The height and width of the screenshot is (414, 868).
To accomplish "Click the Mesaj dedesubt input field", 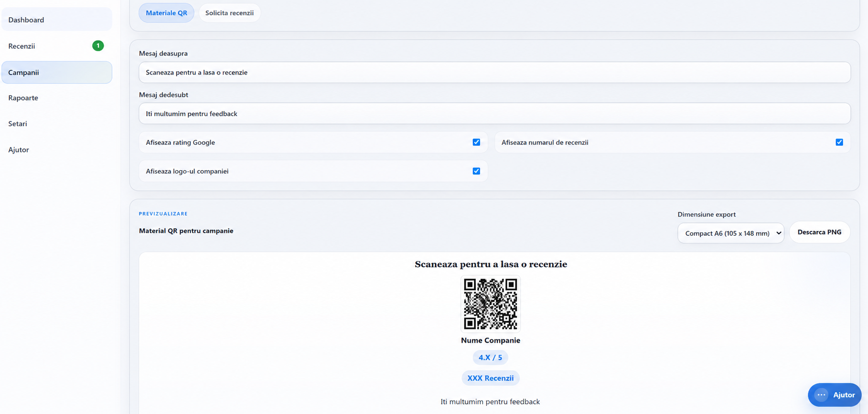I will click(494, 113).
